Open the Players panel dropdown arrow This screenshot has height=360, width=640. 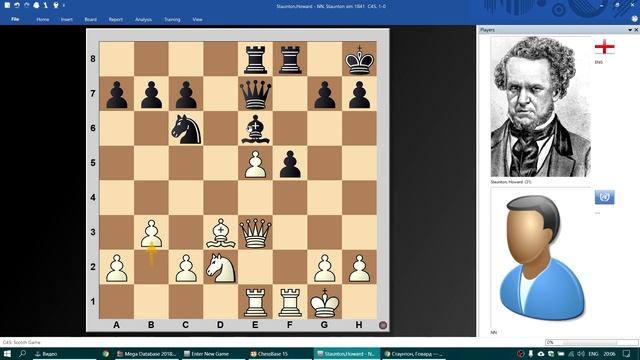pos(630,30)
